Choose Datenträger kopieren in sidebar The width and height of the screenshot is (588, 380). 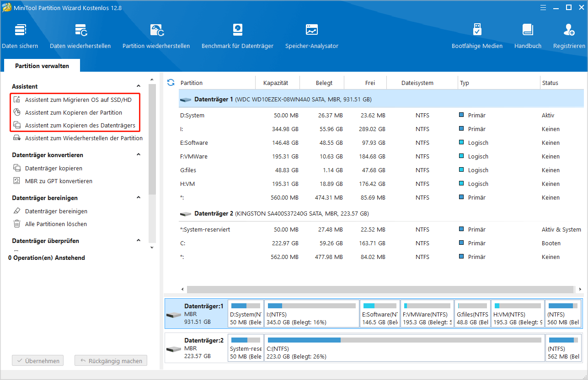[x=48, y=168]
